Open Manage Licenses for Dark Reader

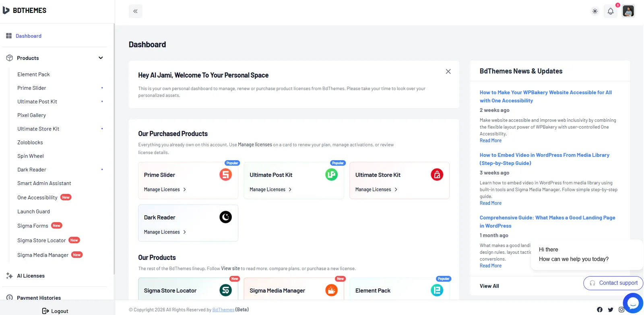165,232
